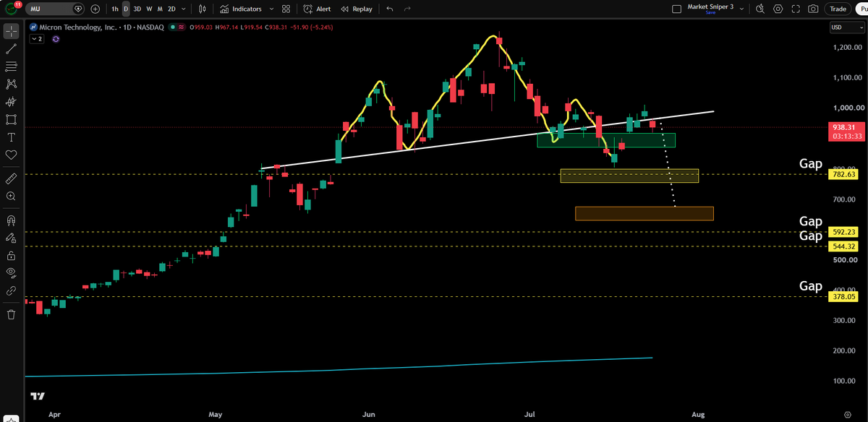Image resolution: width=868 pixels, height=422 pixels.
Task: Click the Trade button
Action: [x=838, y=9]
